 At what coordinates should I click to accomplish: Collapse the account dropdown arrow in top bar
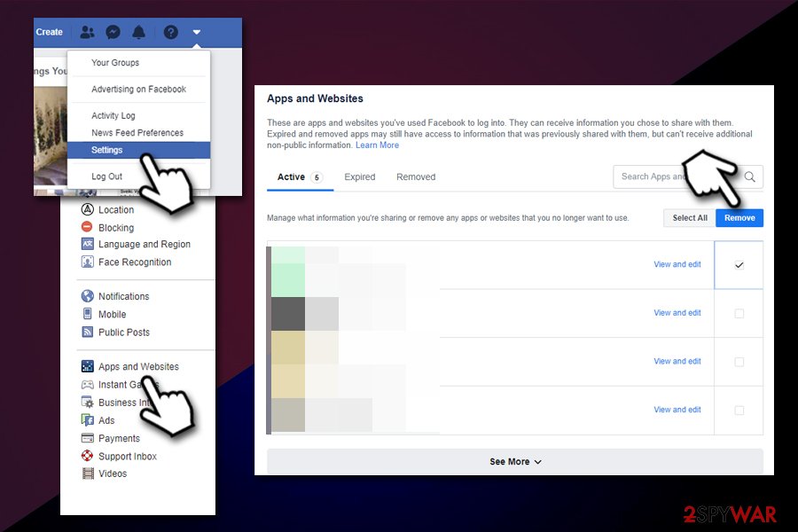click(197, 32)
